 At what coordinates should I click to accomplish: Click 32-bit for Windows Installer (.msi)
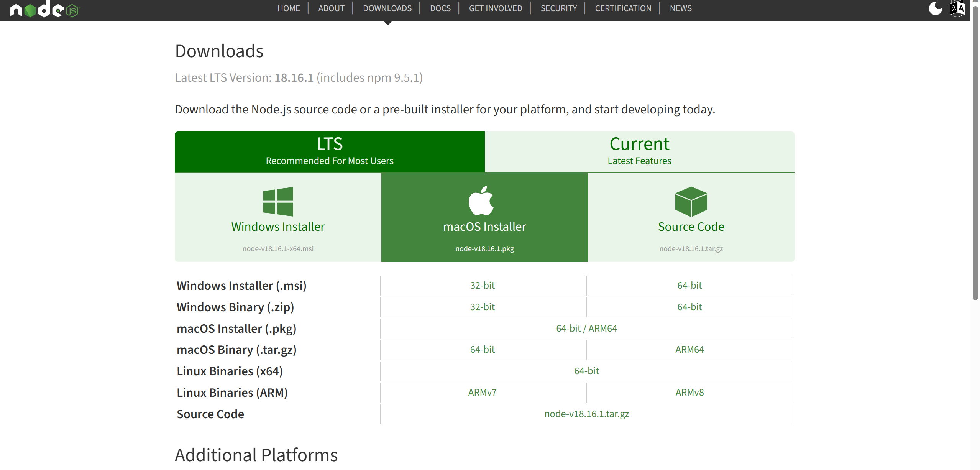tap(483, 286)
